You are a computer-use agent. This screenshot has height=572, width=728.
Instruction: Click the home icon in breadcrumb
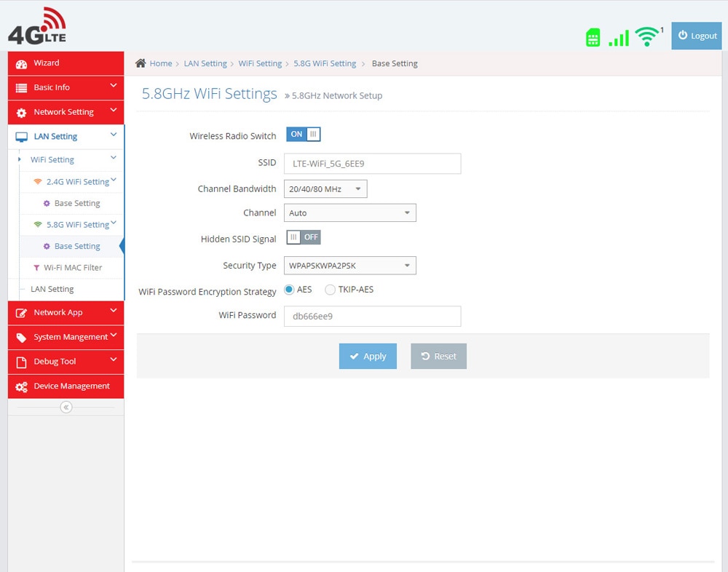click(x=141, y=63)
